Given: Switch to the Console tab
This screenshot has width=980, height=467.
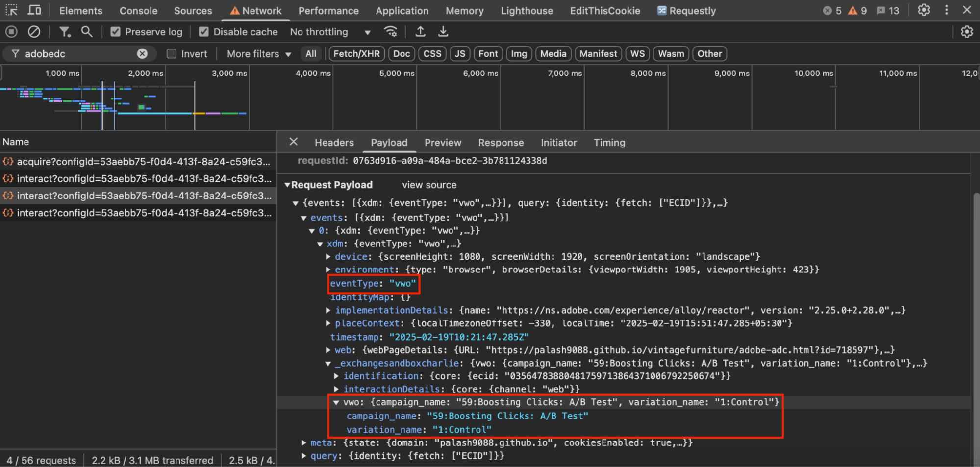Looking at the screenshot, I should 138,11.
